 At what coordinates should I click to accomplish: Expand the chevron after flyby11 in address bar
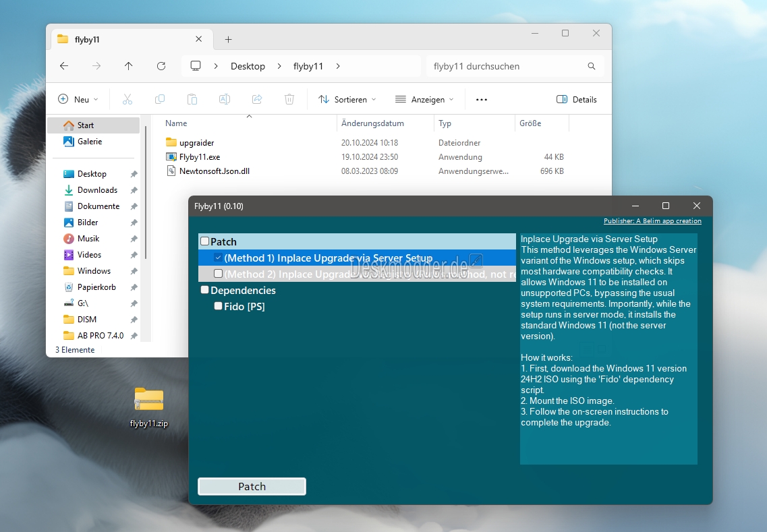(x=338, y=66)
